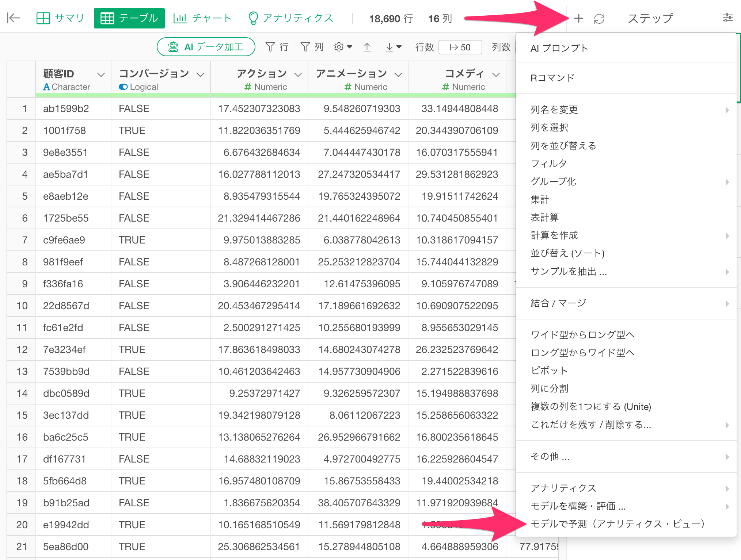Expand モデルを構築・評価 submenu

(626, 506)
